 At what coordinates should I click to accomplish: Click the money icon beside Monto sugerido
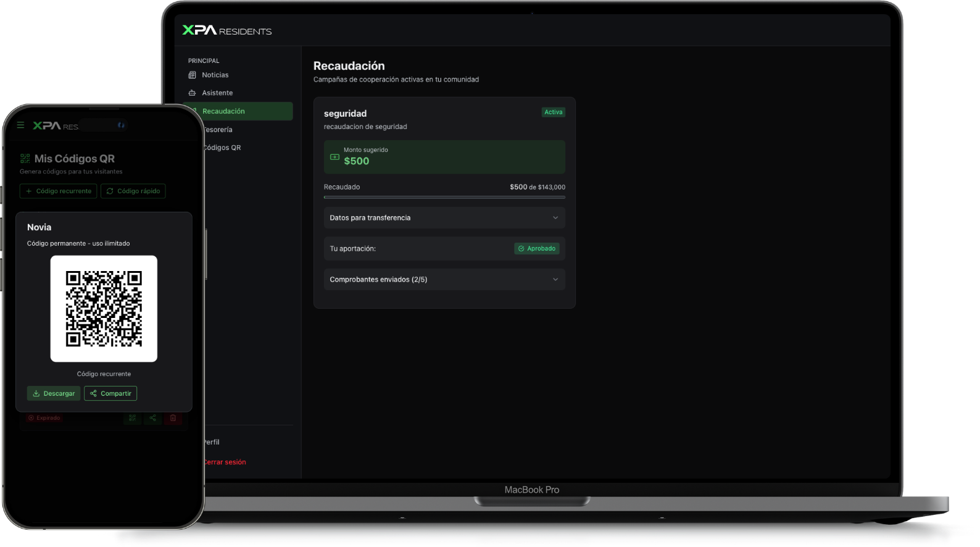tap(334, 157)
